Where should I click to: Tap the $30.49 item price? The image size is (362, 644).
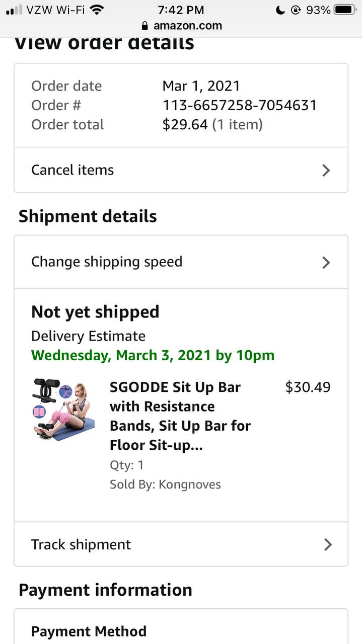pos(308,387)
